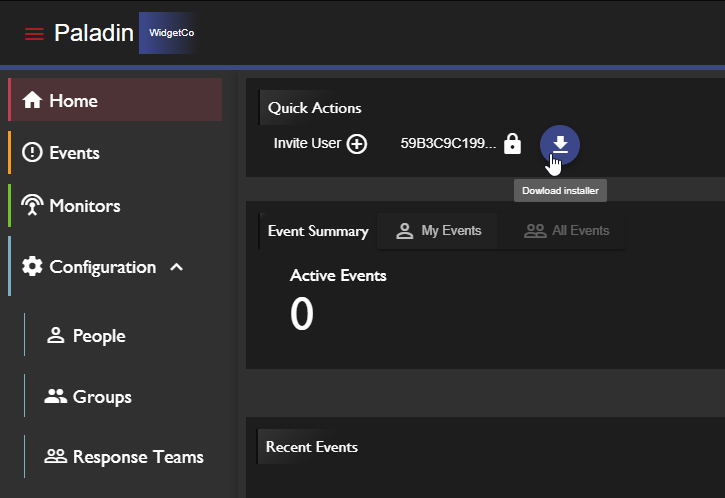The image size is (725, 498).
Task: Select Monitors in the sidebar
Action: (x=84, y=206)
